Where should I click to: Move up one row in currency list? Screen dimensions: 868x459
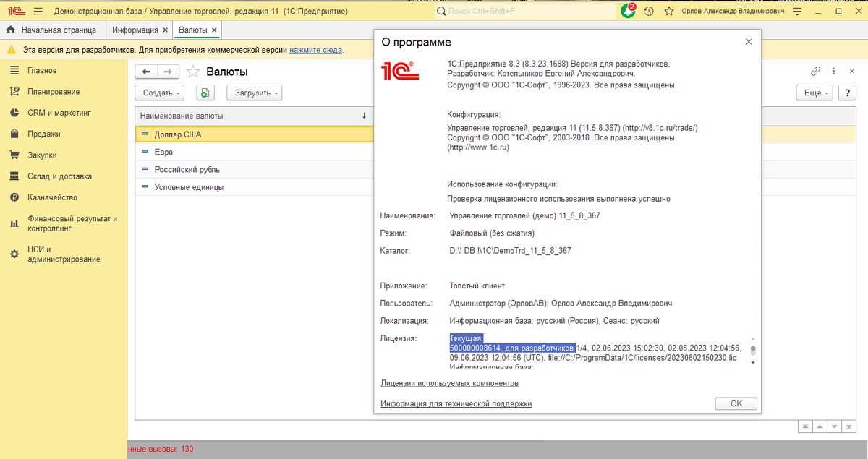point(820,426)
